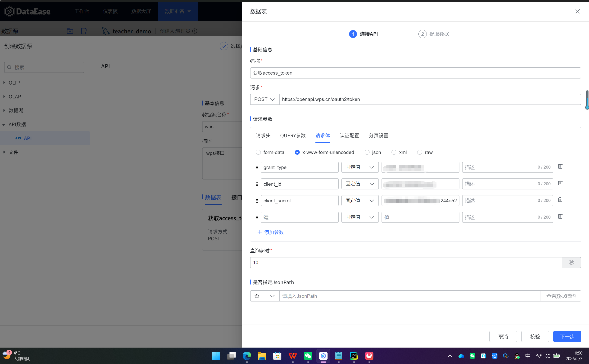Click the 查询超时 input field
This screenshot has height=364, width=589.
[406, 263]
